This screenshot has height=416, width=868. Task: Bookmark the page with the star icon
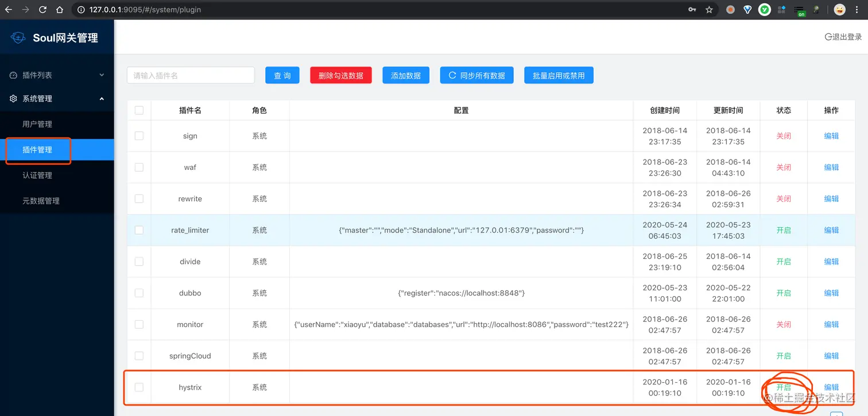(709, 10)
